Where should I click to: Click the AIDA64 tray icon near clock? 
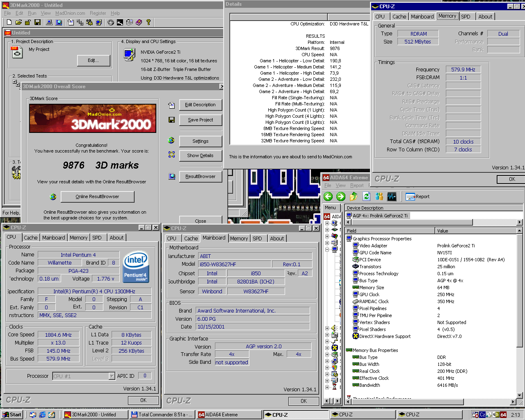point(503,415)
